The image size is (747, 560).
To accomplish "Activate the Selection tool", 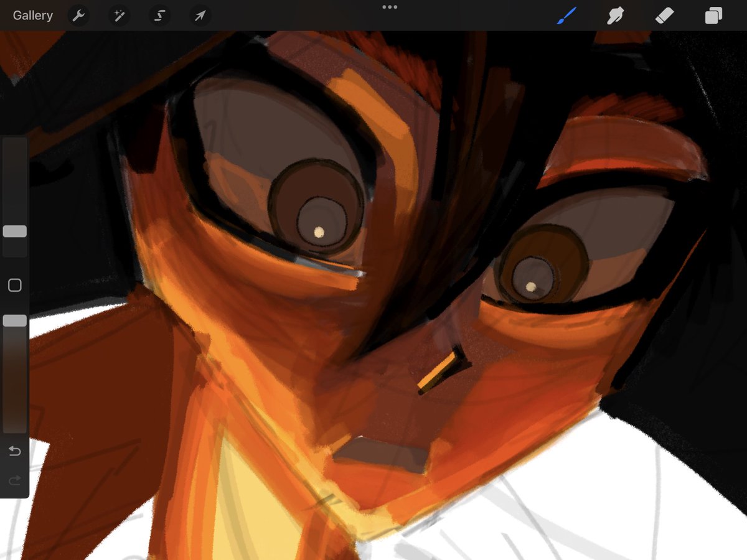I will pyautogui.click(x=159, y=16).
